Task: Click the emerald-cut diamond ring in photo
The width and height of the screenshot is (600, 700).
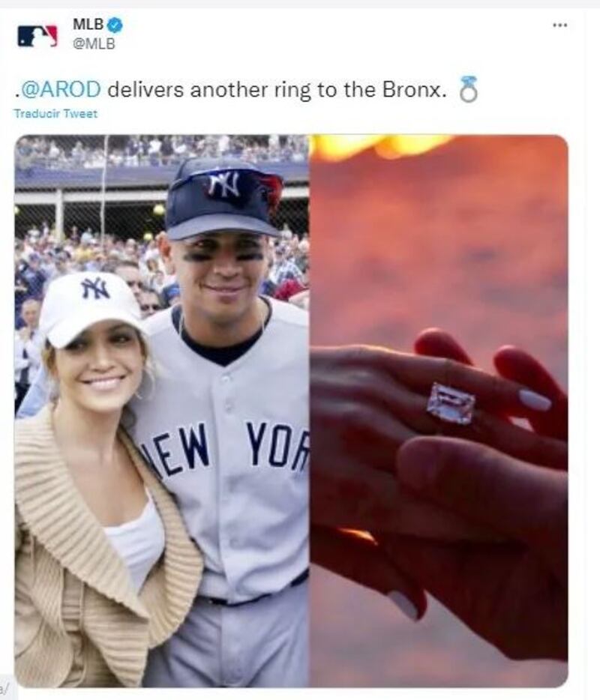Action: [450, 403]
